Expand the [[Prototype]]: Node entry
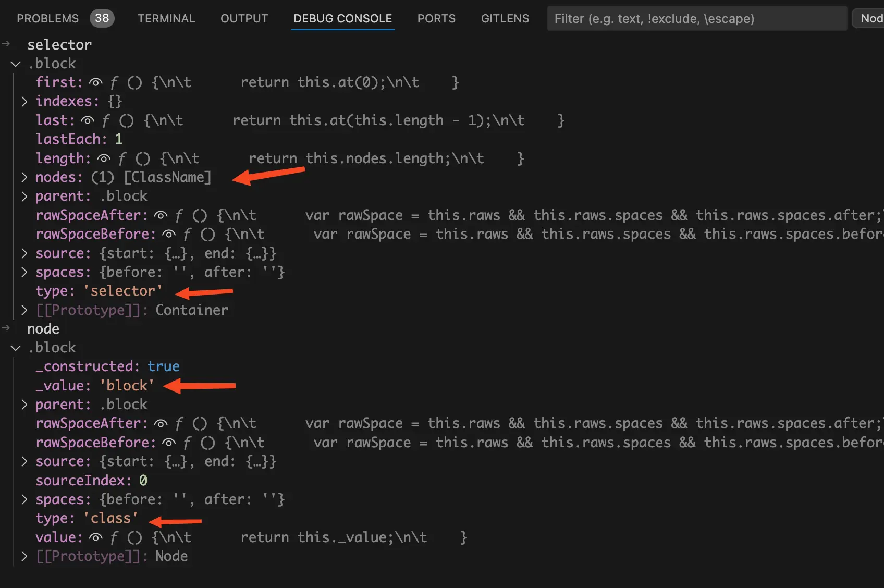 [x=24, y=556]
